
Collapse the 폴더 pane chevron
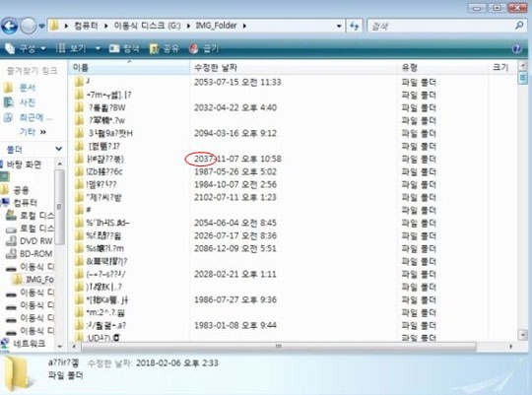point(59,149)
